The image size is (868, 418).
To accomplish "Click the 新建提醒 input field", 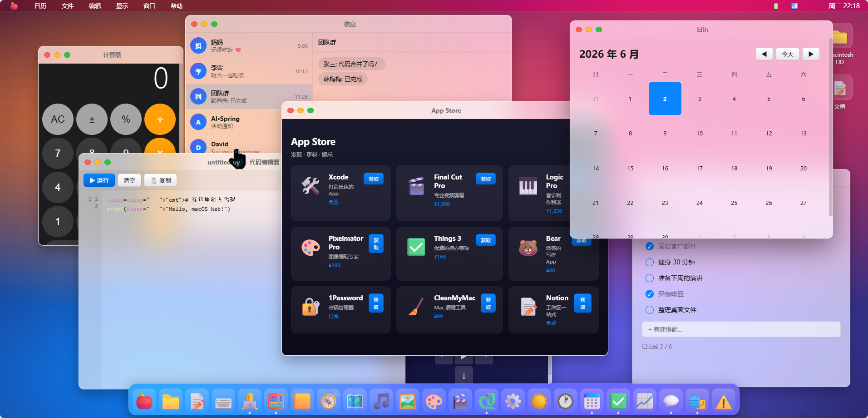I will click(x=741, y=329).
